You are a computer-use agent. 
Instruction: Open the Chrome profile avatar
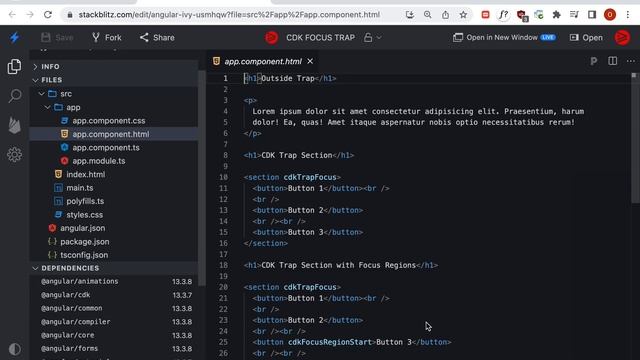(x=610, y=15)
